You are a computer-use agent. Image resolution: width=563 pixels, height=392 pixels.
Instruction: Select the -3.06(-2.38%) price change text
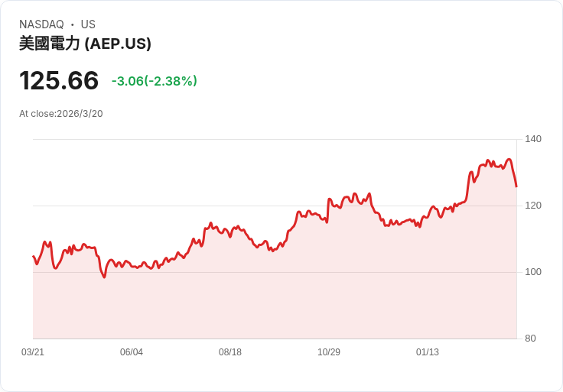pyautogui.click(x=155, y=81)
